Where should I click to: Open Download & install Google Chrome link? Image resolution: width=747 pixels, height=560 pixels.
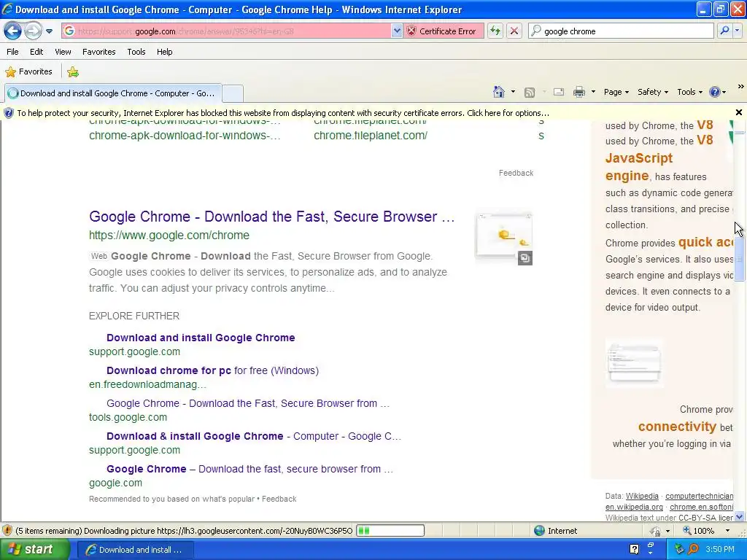[x=254, y=436]
